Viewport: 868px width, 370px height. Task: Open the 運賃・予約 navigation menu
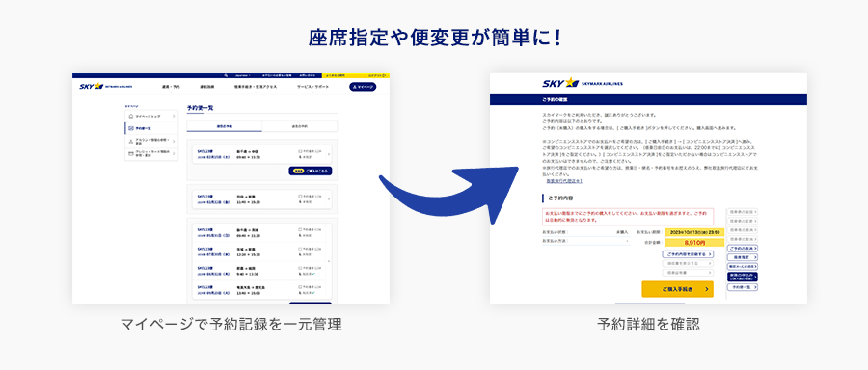coord(171,87)
